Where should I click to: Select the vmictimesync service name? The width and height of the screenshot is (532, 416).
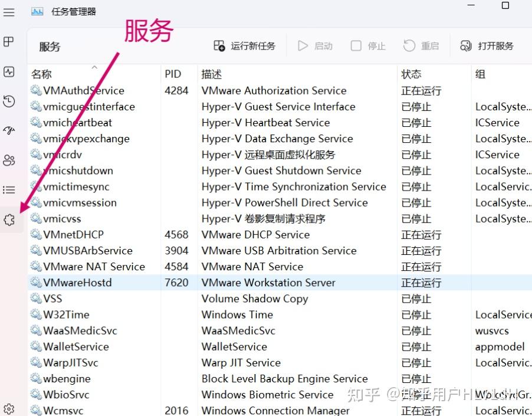coord(77,187)
